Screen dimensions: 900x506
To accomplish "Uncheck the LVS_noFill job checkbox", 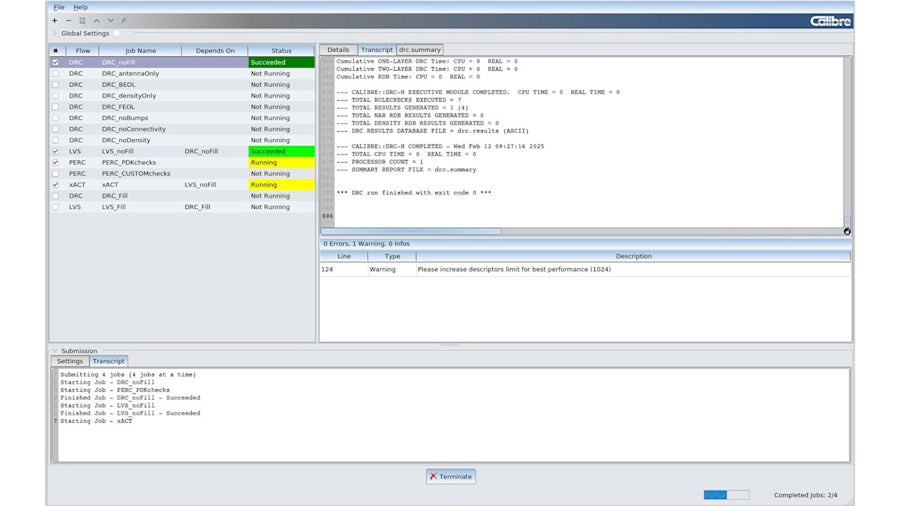I will (x=56, y=151).
